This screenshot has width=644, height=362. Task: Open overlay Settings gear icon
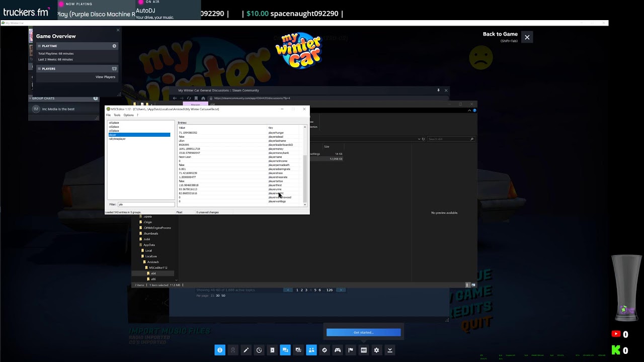pyautogui.click(x=376, y=350)
